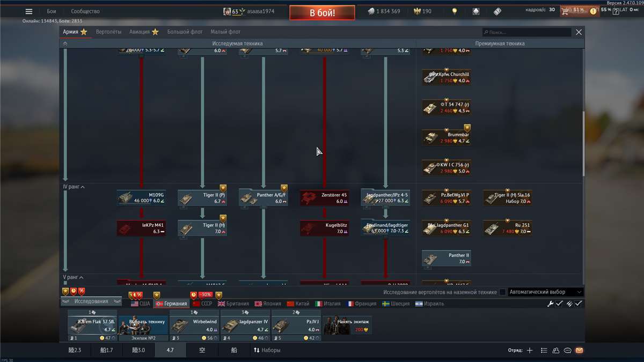Image resolution: width=644 pixels, height=362 pixels.
Task: Open the help question mark icon
Action: click(x=616, y=11)
